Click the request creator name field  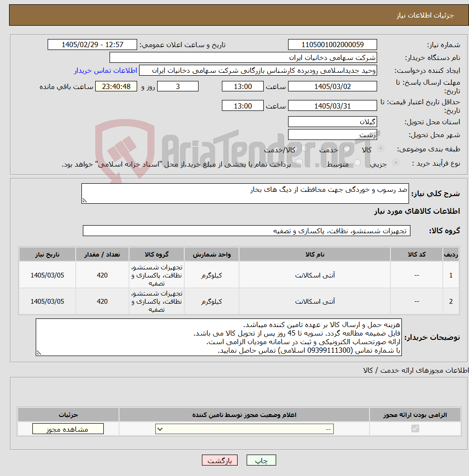(258, 70)
